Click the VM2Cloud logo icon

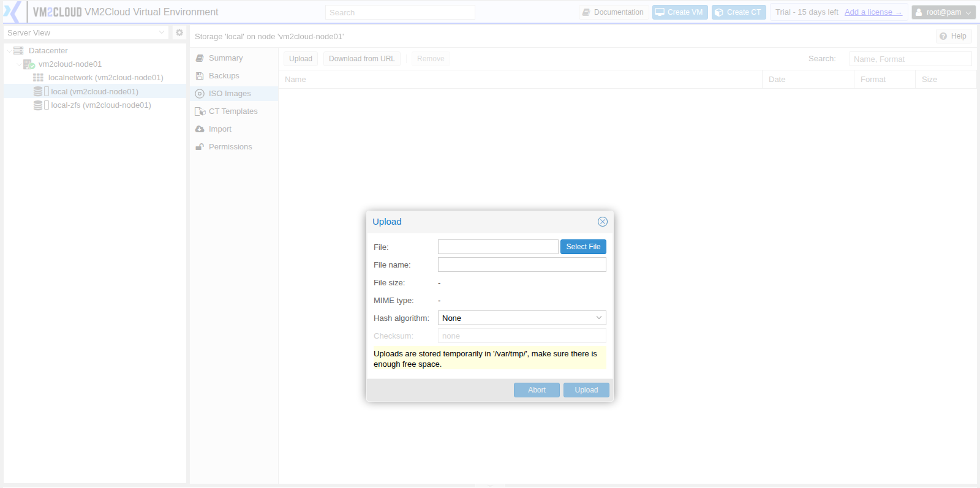pos(12,12)
